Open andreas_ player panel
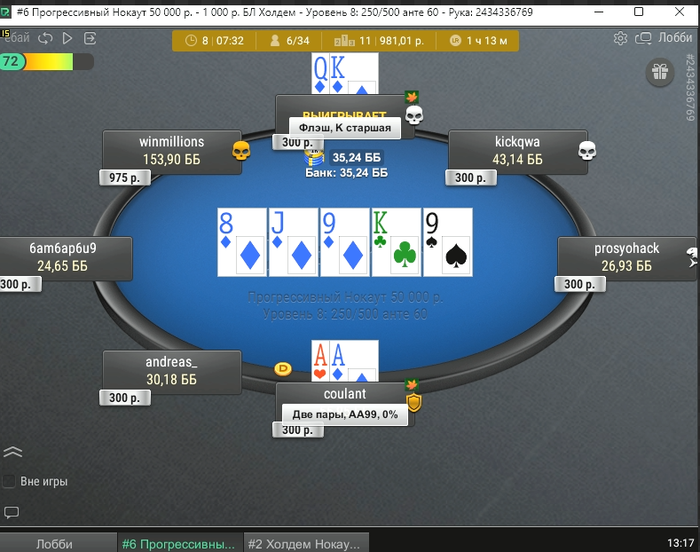This screenshot has width=700, height=552. click(172, 371)
